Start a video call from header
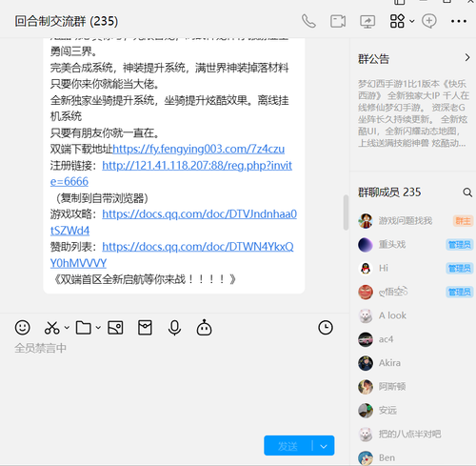This screenshot has width=476, height=466. (338, 21)
